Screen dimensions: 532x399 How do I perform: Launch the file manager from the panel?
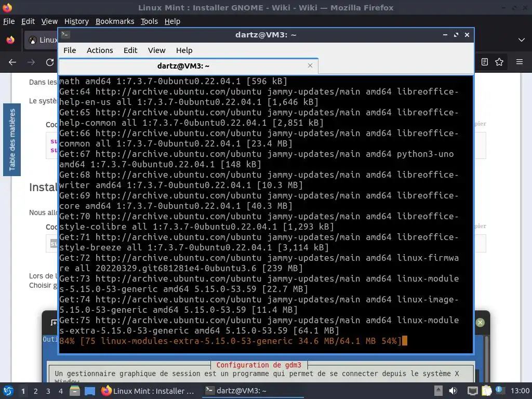pos(75,391)
